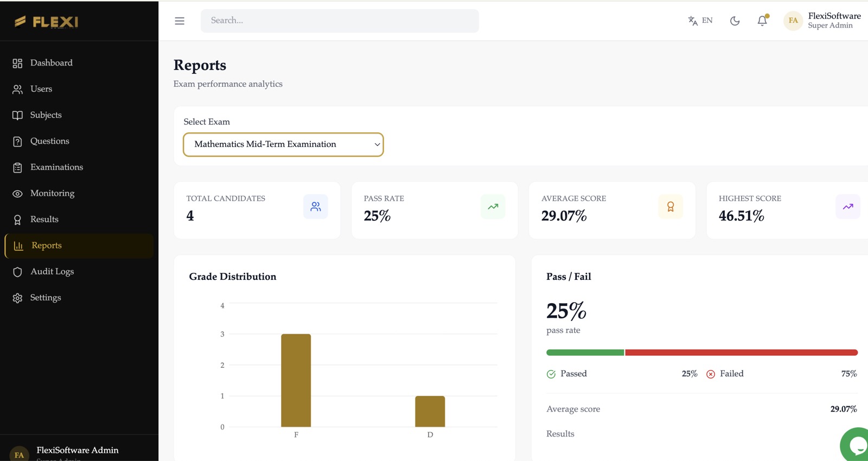This screenshot has width=868, height=461.
Task: Click the Failed cross icon
Action: click(711, 374)
